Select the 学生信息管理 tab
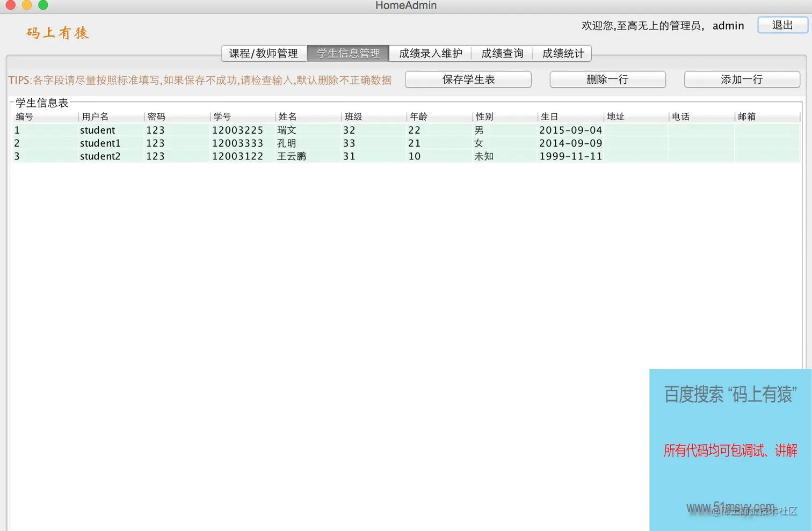Viewport: 812px width, 531px height. (348, 53)
